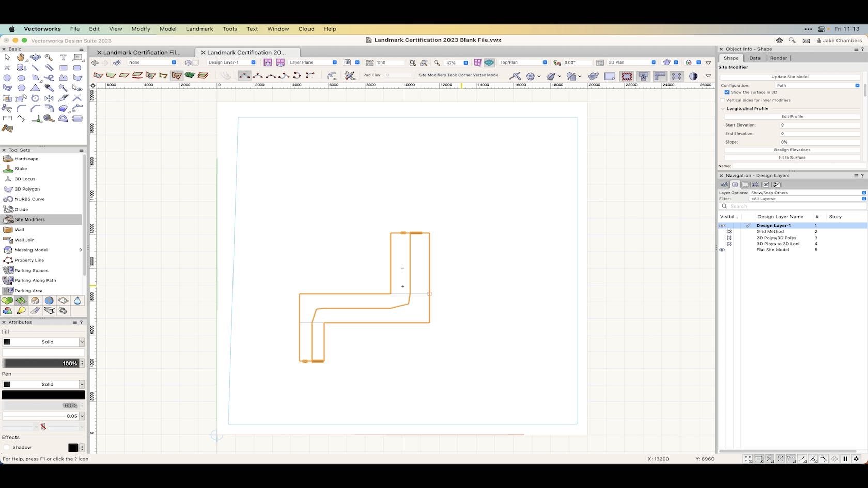Collapse the Longitudinal Profile section
This screenshot has width=868, height=488.
point(723,108)
